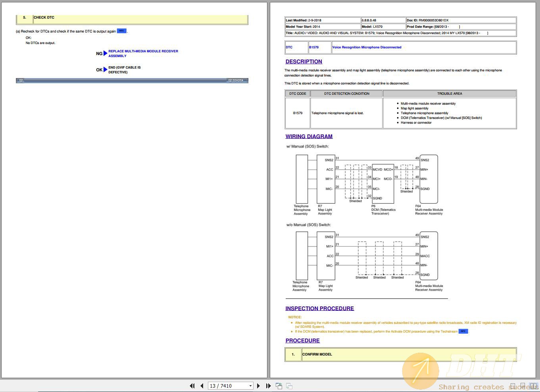The height and width of the screenshot is (392, 540).
Task: Switch to two-page facing layout
Action: [534, 386]
